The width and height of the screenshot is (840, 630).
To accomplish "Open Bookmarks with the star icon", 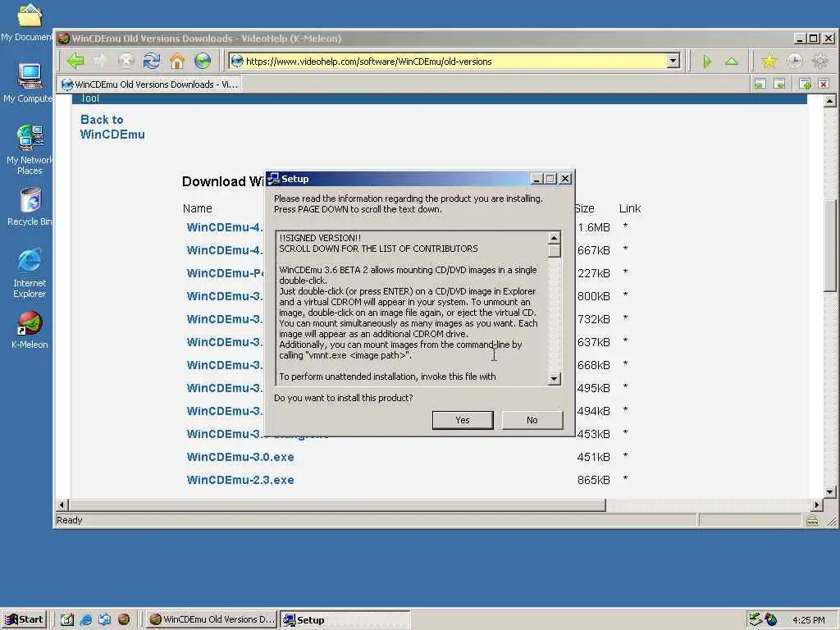I will coord(769,61).
